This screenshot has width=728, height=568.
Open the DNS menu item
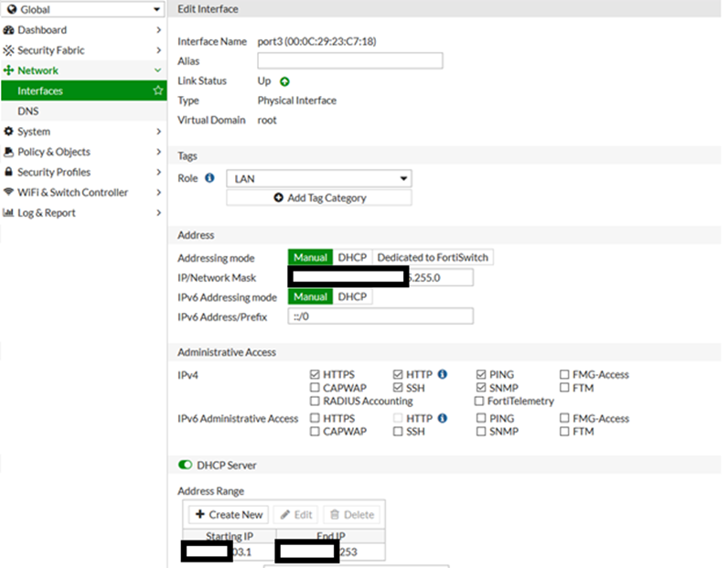click(x=28, y=112)
